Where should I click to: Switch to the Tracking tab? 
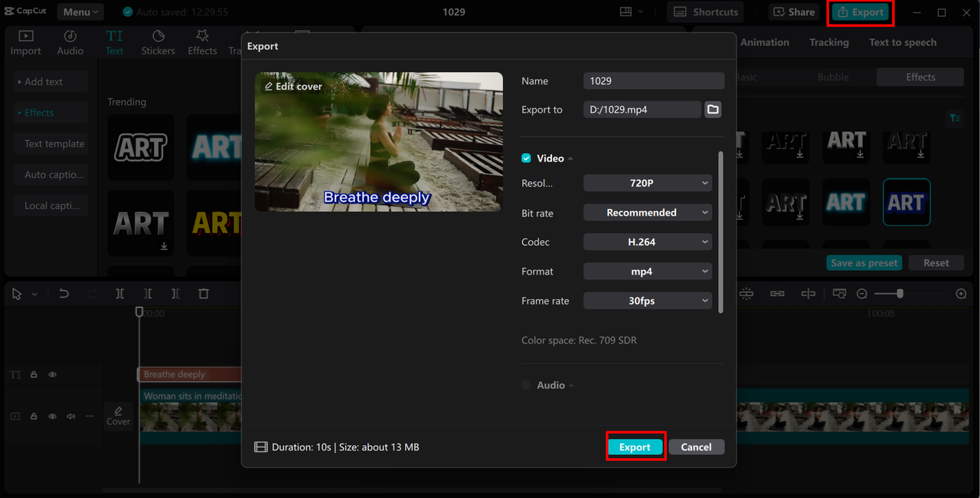coord(829,42)
